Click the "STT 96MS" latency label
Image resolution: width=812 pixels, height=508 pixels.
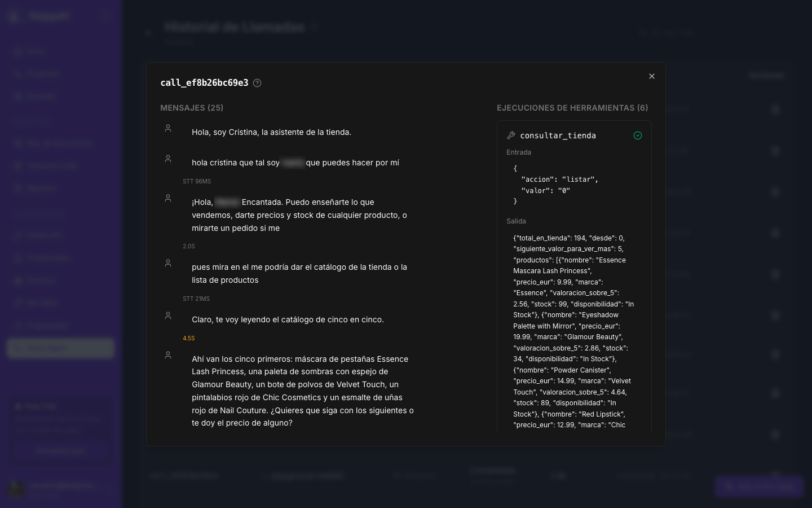(197, 182)
